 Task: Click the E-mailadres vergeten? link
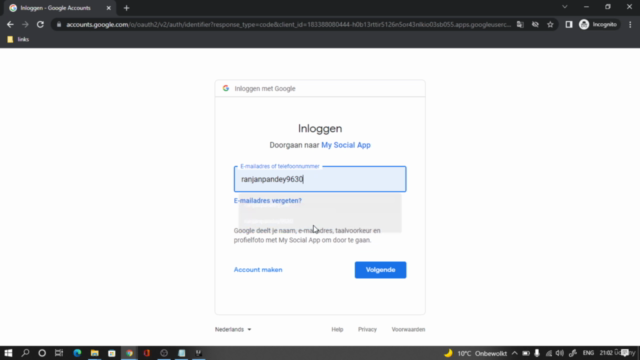pyautogui.click(x=268, y=200)
